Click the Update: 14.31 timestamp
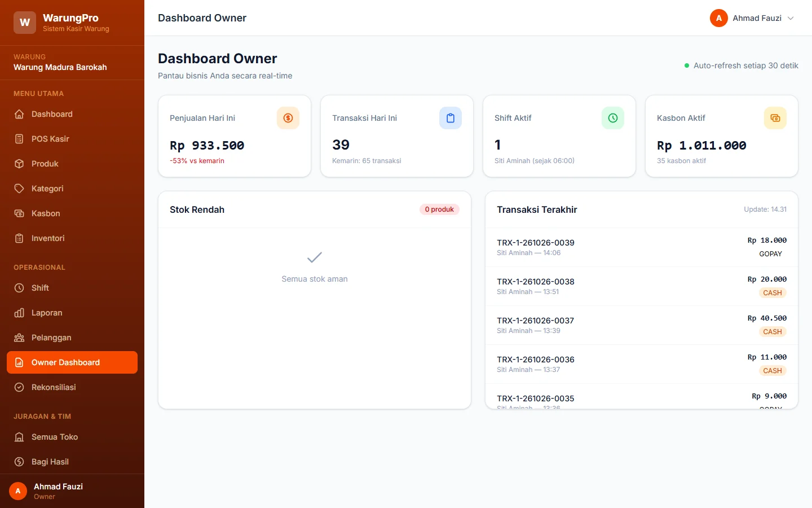This screenshot has width=812, height=508. [765, 209]
